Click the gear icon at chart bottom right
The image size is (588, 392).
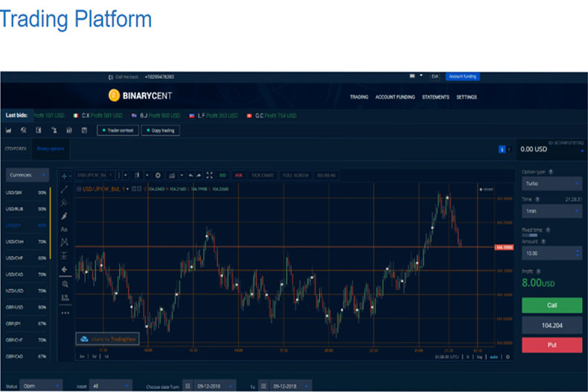click(x=508, y=357)
